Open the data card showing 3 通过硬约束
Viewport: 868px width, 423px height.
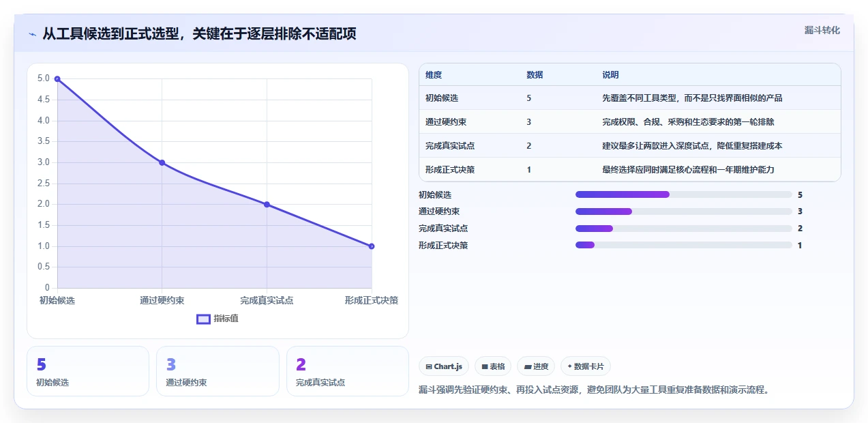pos(218,371)
